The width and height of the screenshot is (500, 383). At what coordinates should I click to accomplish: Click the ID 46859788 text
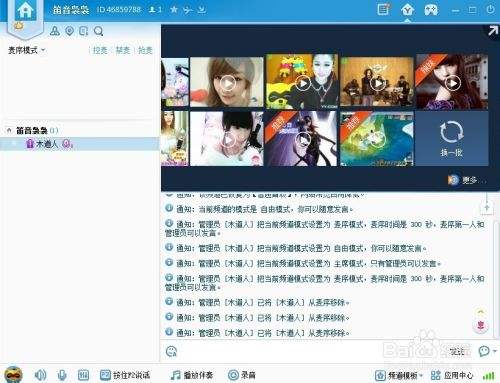119,10
